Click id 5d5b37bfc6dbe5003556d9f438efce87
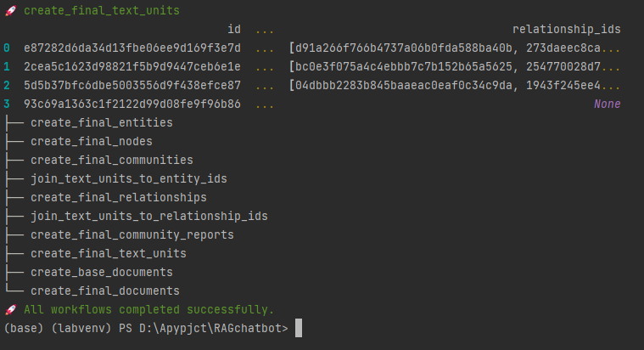Image resolution: width=644 pixels, height=350 pixels. click(132, 86)
